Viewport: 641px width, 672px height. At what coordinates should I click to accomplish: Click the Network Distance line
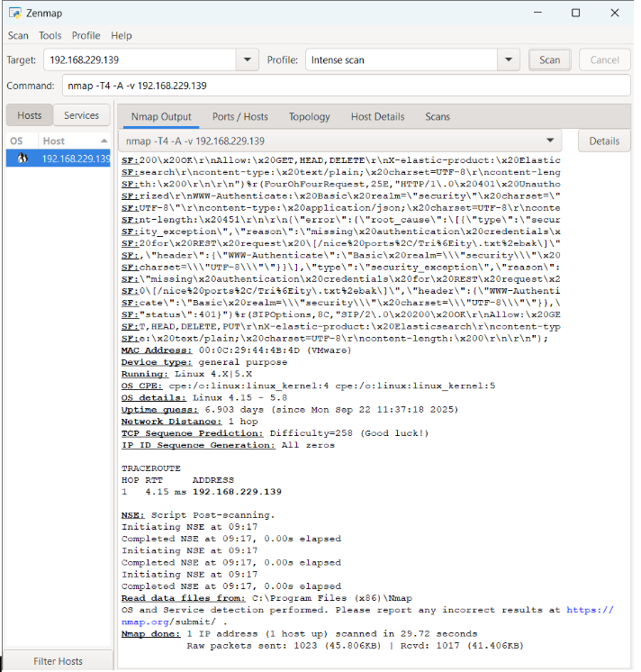[x=190, y=422]
